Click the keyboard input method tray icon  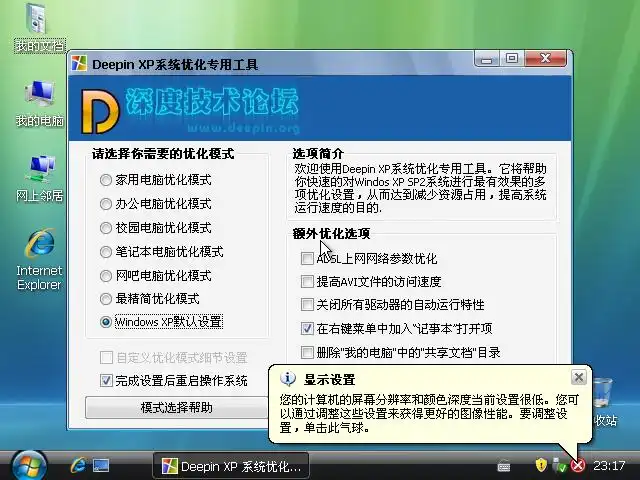(504, 466)
